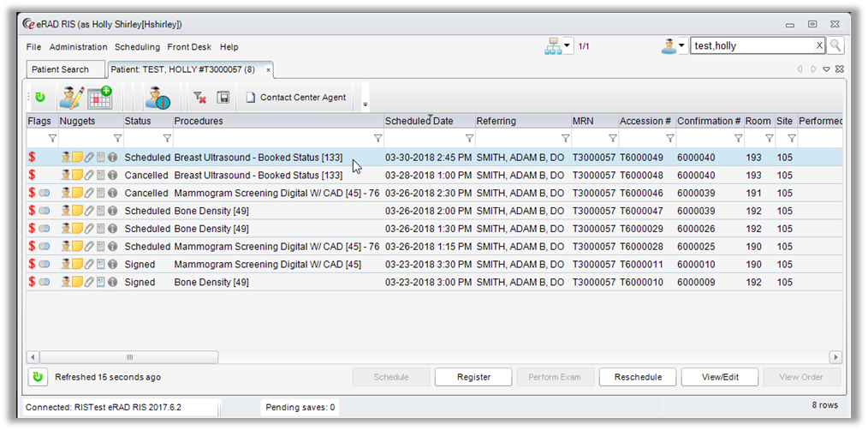Open the Flags column filter

(x=52, y=138)
